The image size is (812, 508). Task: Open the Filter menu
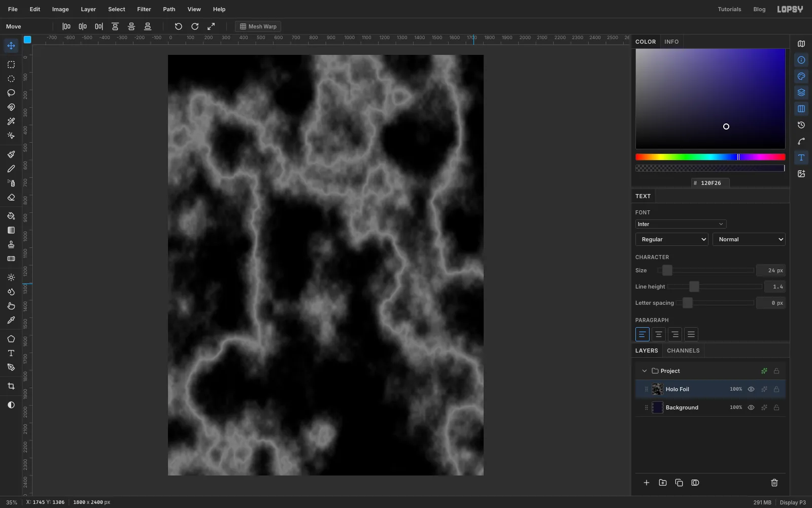coord(144,9)
